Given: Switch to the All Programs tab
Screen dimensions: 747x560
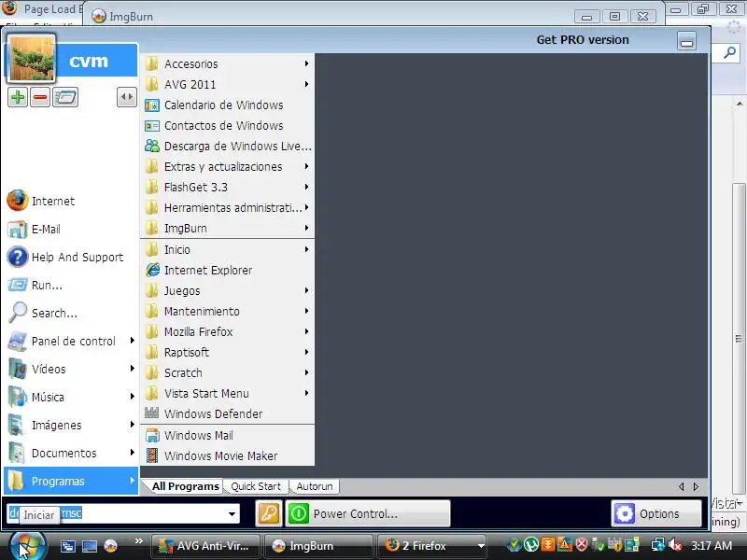Looking at the screenshot, I should click(185, 486).
